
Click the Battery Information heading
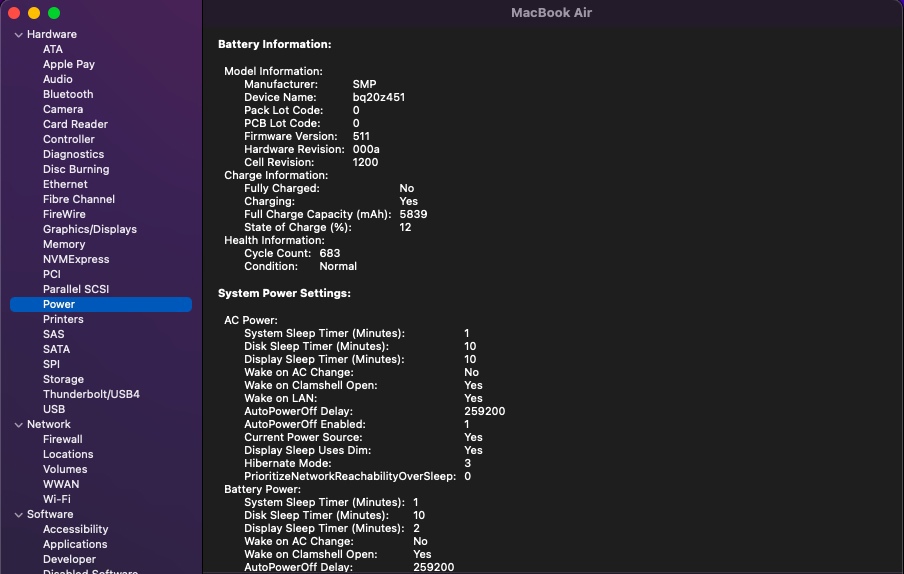click(x=274, y=44)
